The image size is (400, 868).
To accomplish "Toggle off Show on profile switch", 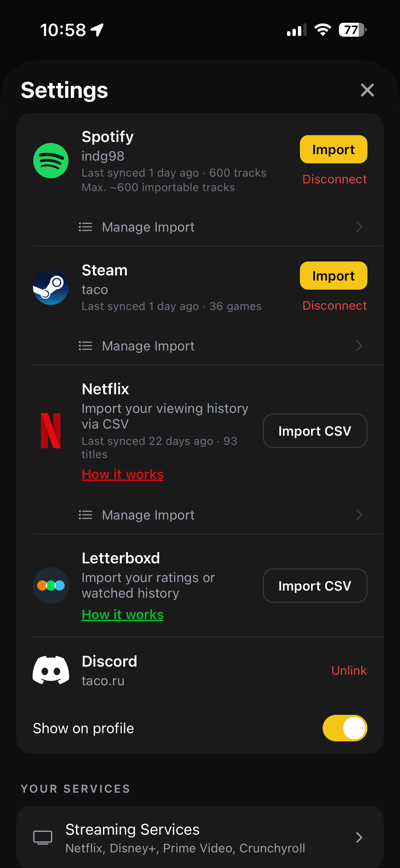I will pos(345,728).
